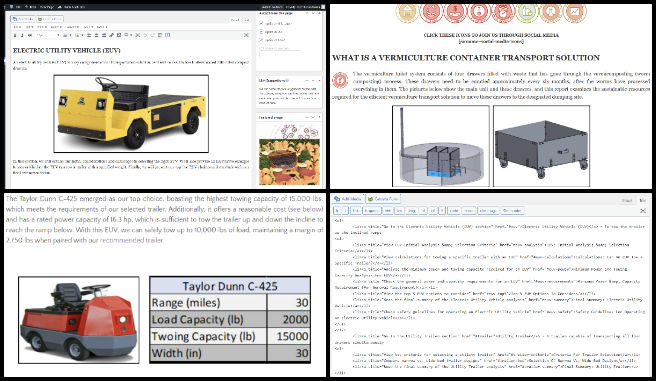Viewport: 656px width, 381px height.
Task: Click the gray wheeled drawer render image
Action: click(x=541, y=146)
